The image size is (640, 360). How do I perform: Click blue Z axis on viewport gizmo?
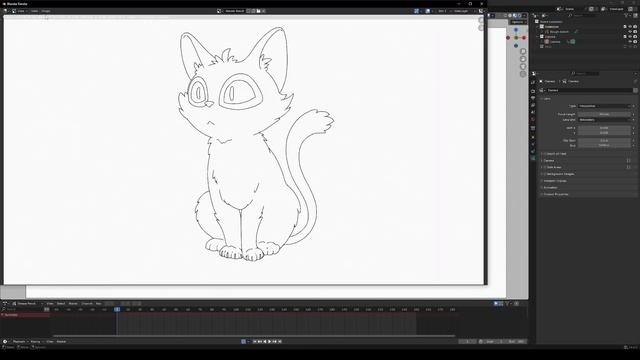coord(516,30)
